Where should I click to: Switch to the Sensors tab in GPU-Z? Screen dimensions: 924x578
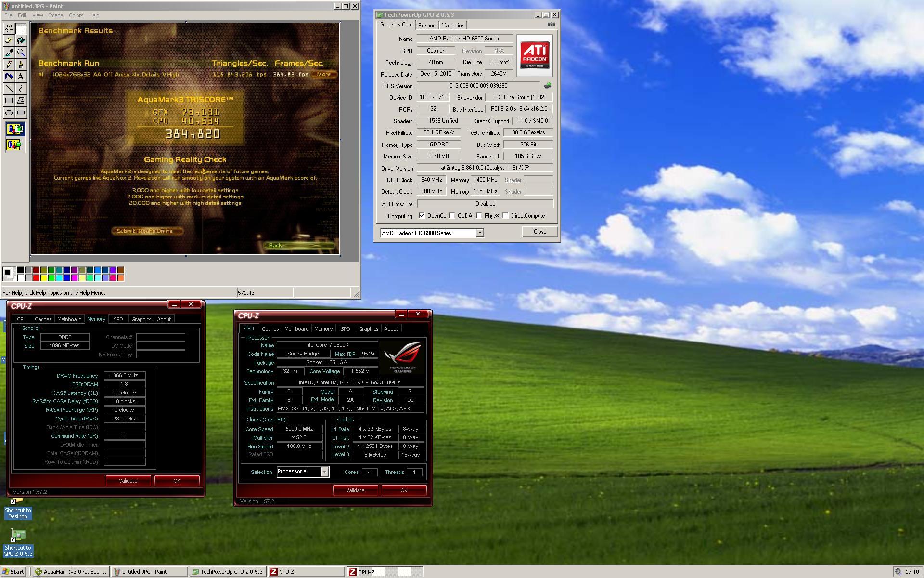[x=427, y=26]
